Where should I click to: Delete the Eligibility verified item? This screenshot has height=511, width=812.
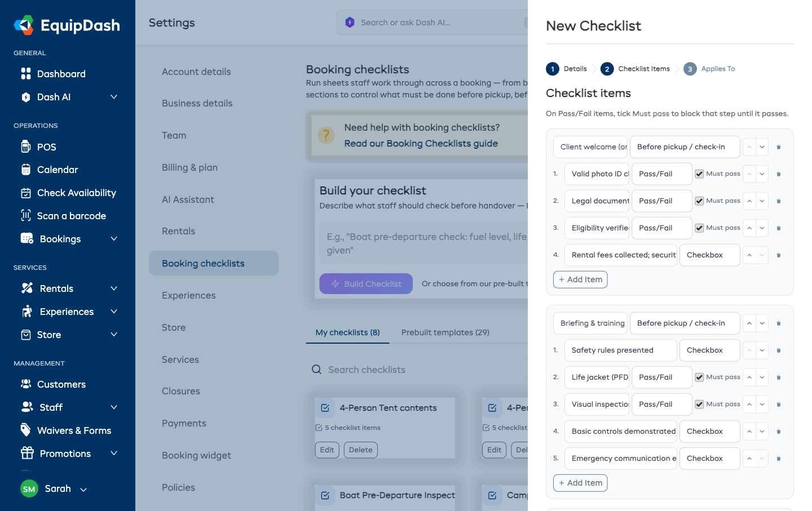[779, 228]
